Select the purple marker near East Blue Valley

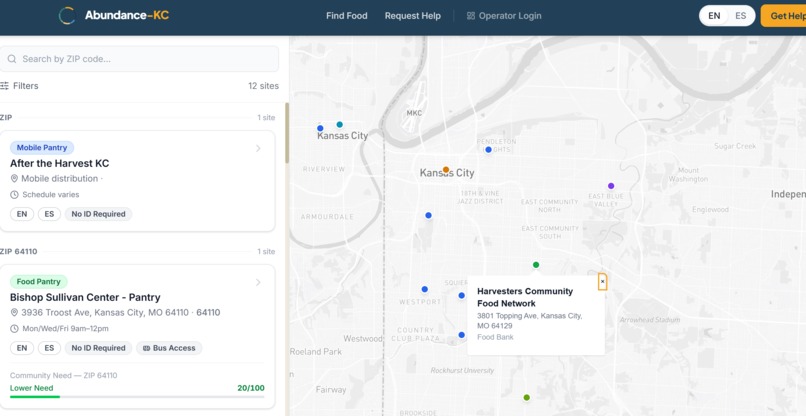click(611, 186)
